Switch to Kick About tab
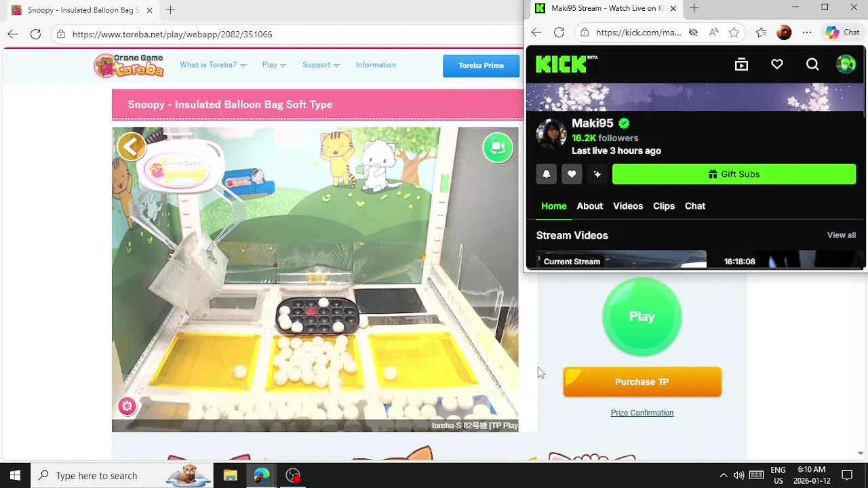868x488 pixels. (590, 206)
